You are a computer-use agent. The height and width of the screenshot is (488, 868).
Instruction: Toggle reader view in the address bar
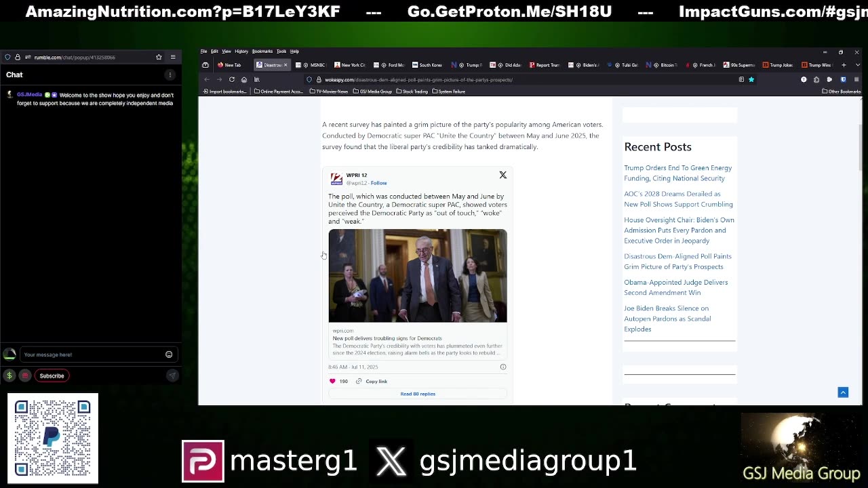[741, 79]
